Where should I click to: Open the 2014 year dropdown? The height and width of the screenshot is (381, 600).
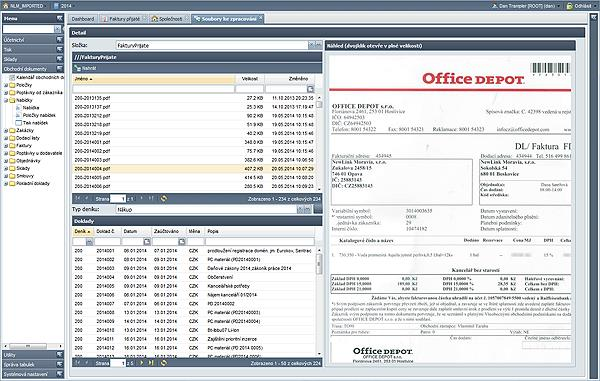[x=64, y=6]
